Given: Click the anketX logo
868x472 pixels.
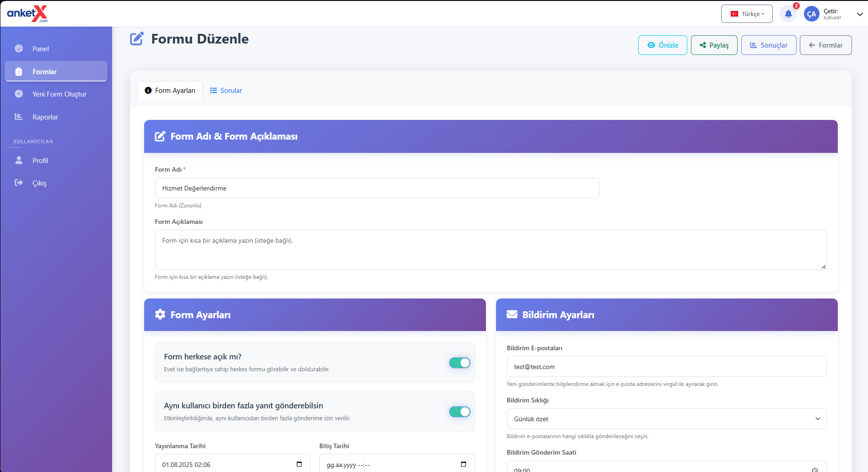Looking at the screenshot, I should 27,14.
